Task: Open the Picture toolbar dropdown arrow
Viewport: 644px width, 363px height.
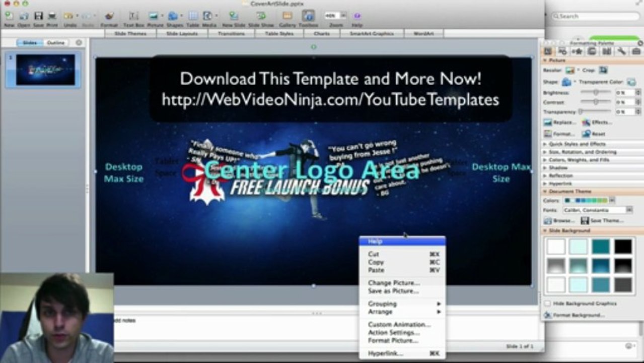Action: [162, 16]
